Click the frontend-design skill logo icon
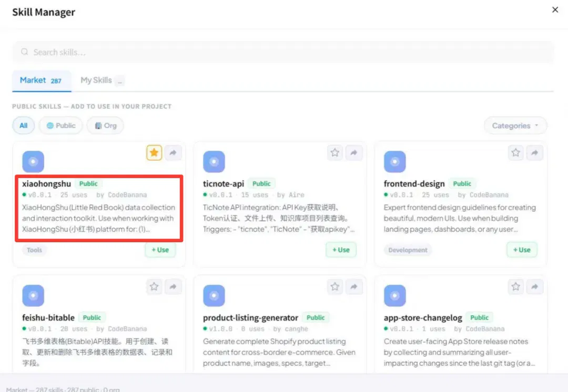Screen dimensions: 568x392 (x=394, y=161)
